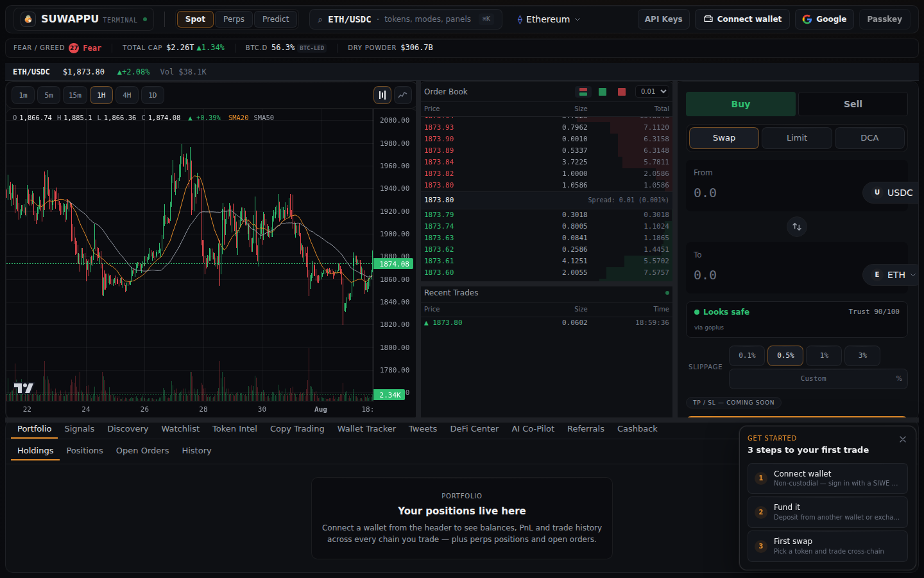Select candlestick chart view icon
Viewport: 924px width, 578px height.
coord(382,95)
